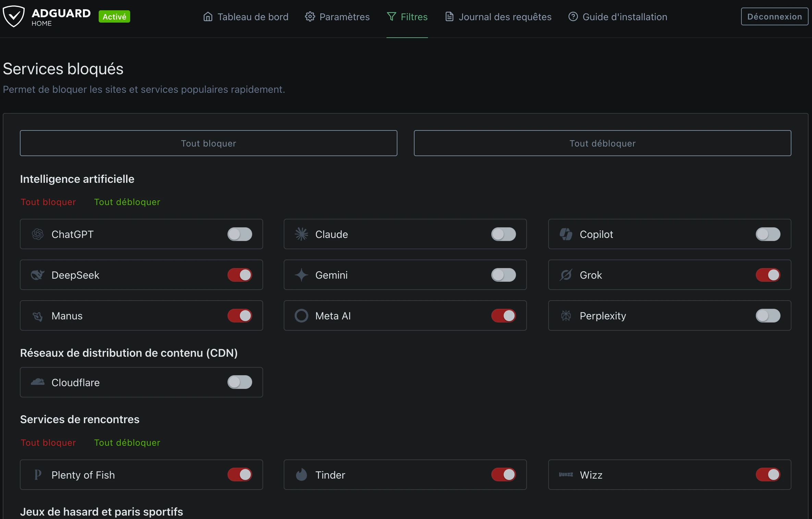Click the Wizz logo icon
The height and width of the screenshot is (519, 812).
tap(566, 474)
